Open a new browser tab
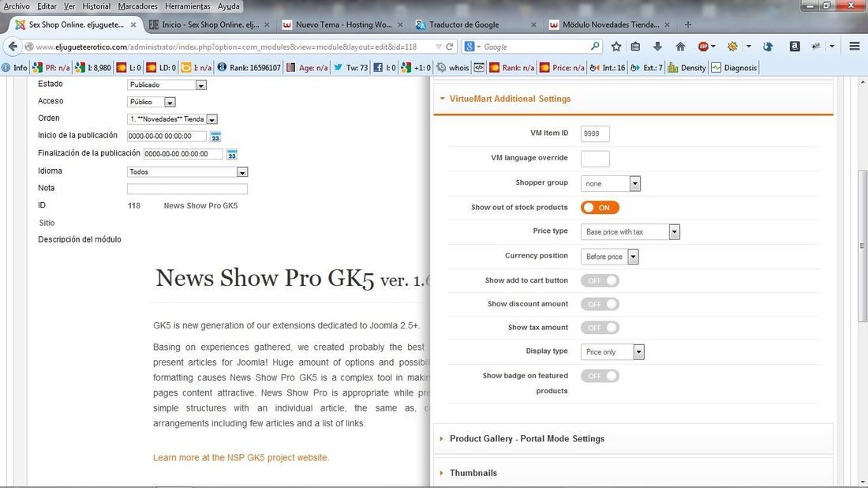Image resolution: width=868 pixels, height=488 pixels. (688, 24)
